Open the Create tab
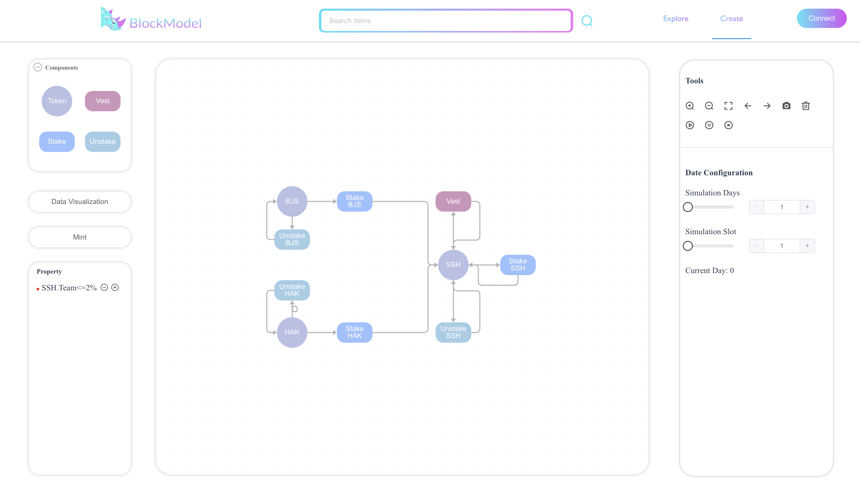 731,18
